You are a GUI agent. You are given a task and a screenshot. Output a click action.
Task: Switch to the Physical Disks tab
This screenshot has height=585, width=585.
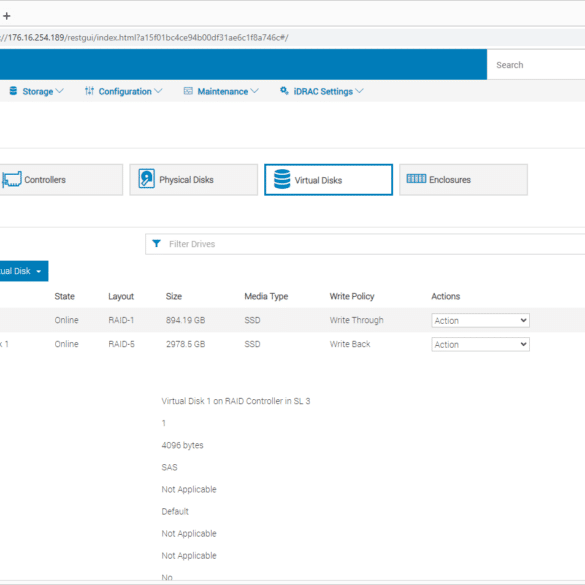[x=194, y=179]
